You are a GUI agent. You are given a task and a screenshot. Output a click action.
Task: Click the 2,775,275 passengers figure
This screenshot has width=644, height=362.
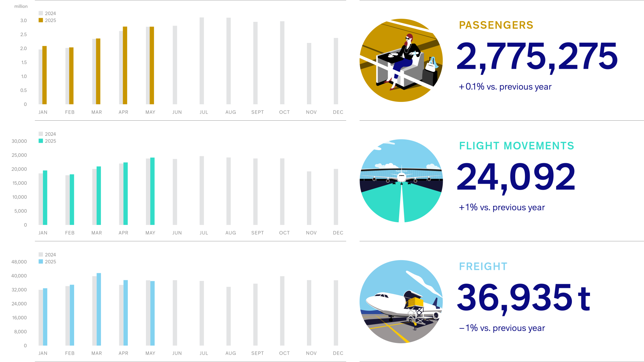[537, 56]
